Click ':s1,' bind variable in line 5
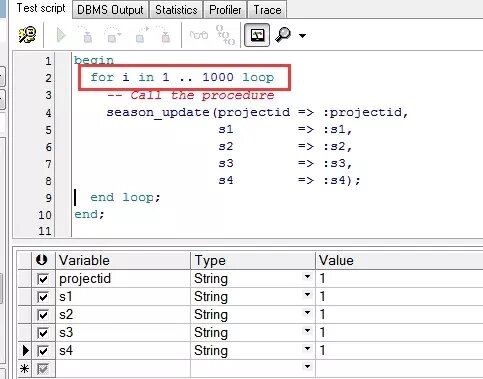Screen dimensions: 483x379 pos(338,129)
